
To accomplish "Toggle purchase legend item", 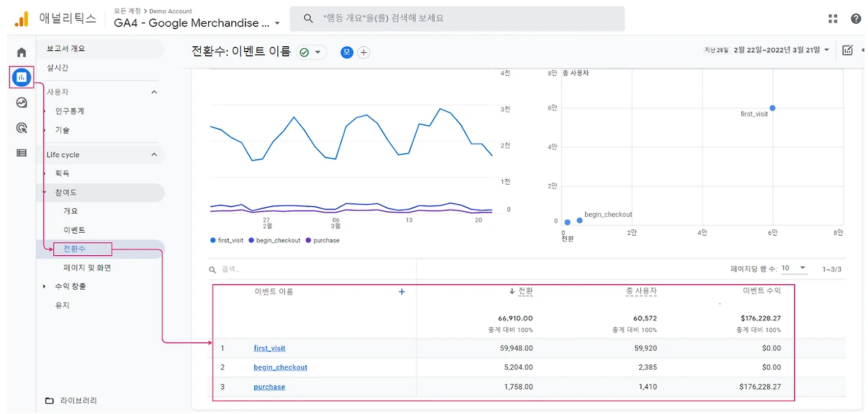I will pyautogui.click(x=323, y=240).
